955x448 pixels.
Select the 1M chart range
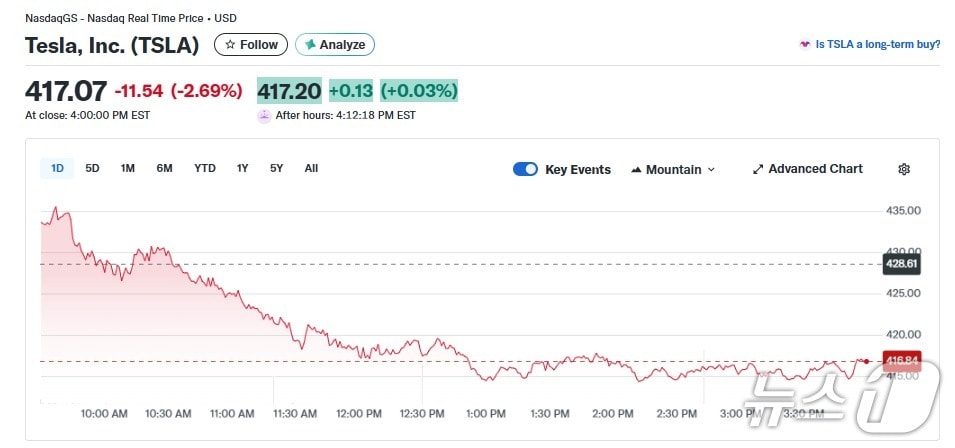click(128, 168)
